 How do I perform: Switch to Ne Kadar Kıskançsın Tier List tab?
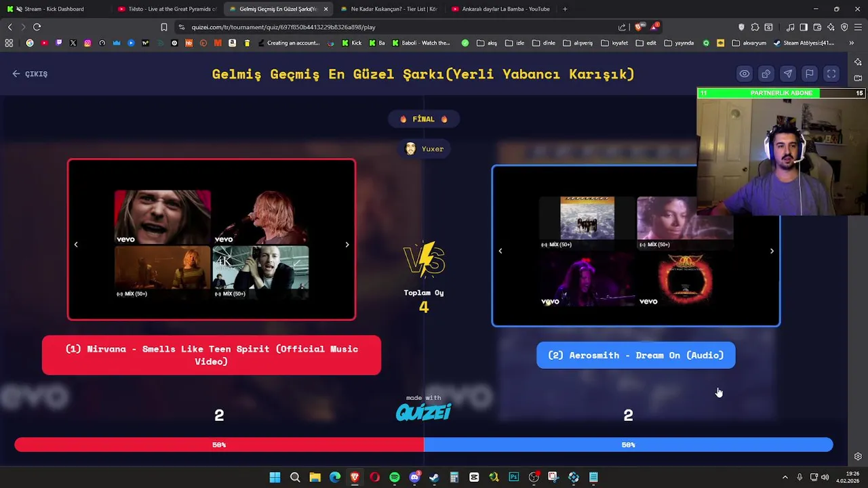(389, 9)
